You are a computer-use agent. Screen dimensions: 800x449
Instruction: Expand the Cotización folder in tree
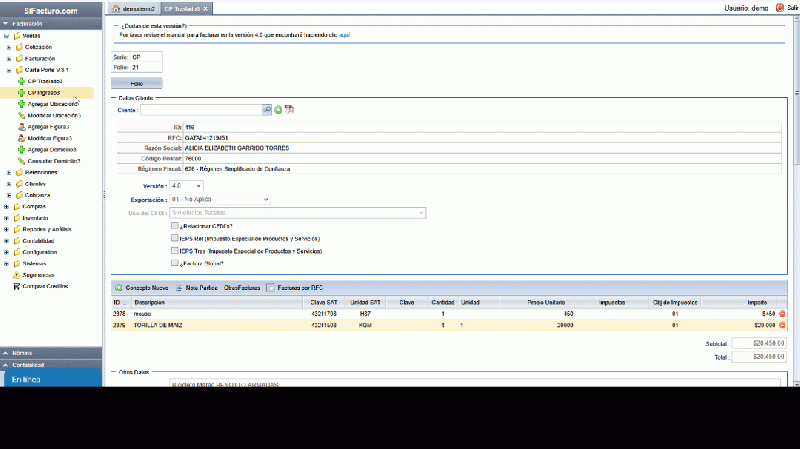pyautogui.click(x=9, y=47)
